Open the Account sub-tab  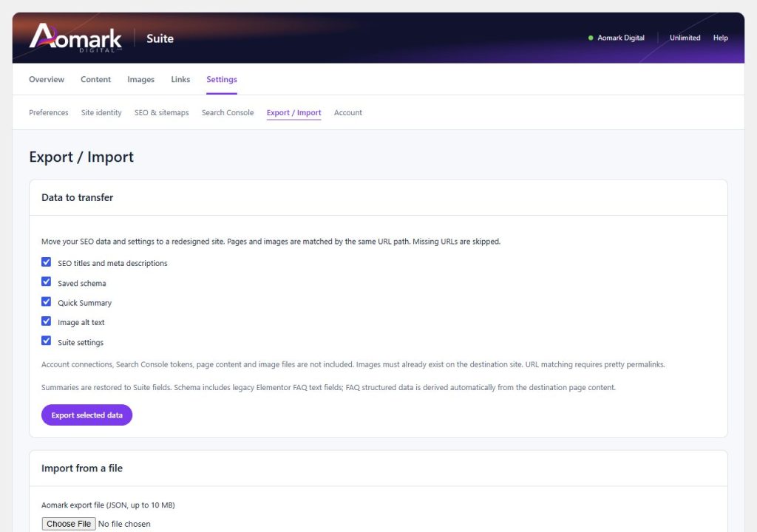(x=348, y=112)
